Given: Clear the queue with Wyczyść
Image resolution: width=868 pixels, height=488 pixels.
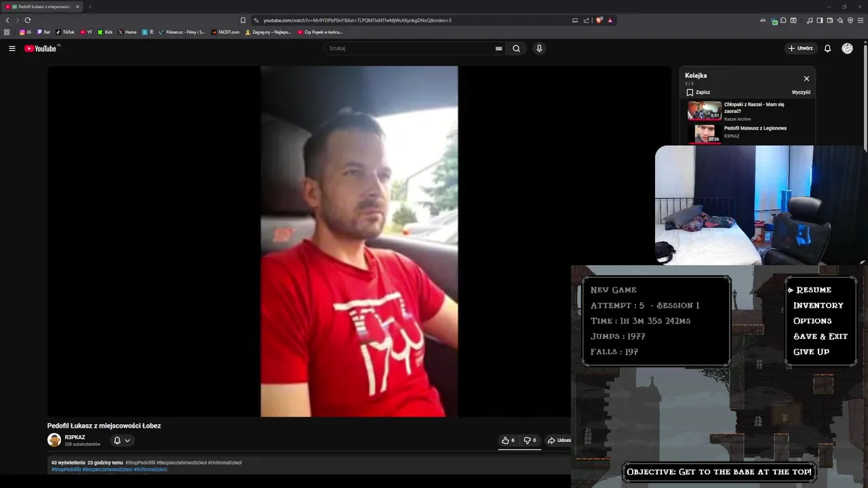Looking at the screenshot, I should [801, 92].
